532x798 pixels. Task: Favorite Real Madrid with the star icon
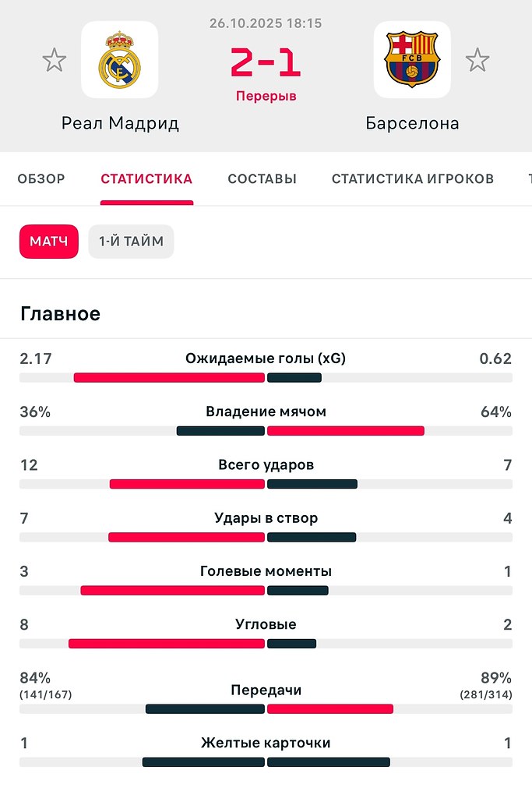click(x=54, y=60)
